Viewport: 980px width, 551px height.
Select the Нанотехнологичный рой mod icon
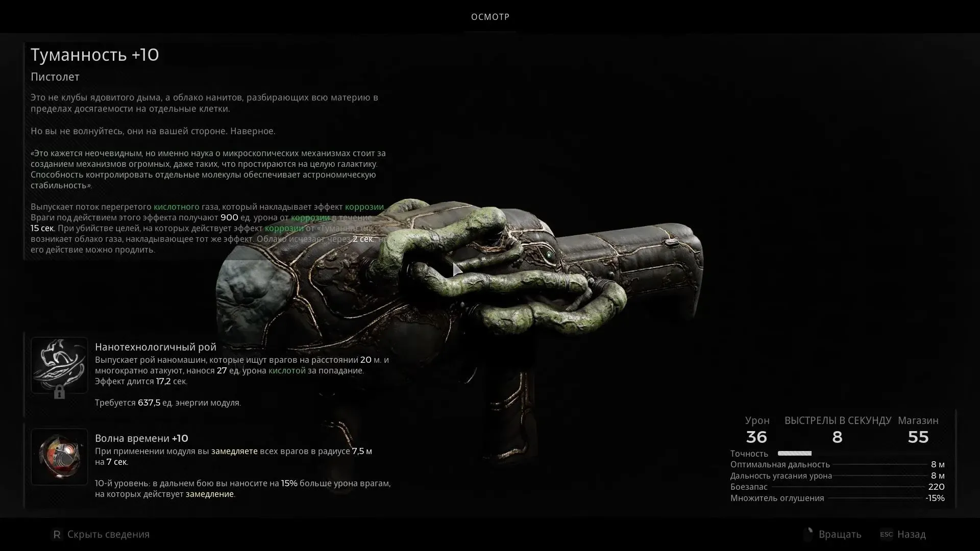point(59,365)
